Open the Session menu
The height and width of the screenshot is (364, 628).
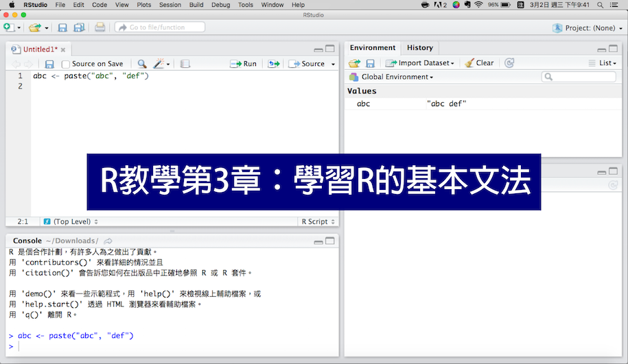pos(170,5)
